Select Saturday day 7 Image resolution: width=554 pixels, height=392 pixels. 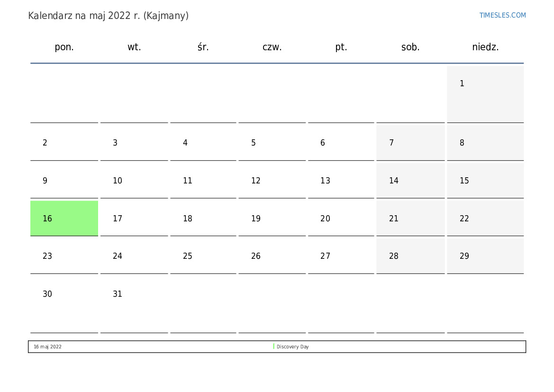(x=410, y=143)
